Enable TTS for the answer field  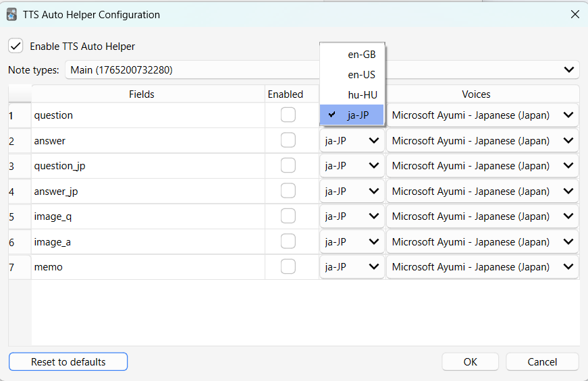(288, 140)
